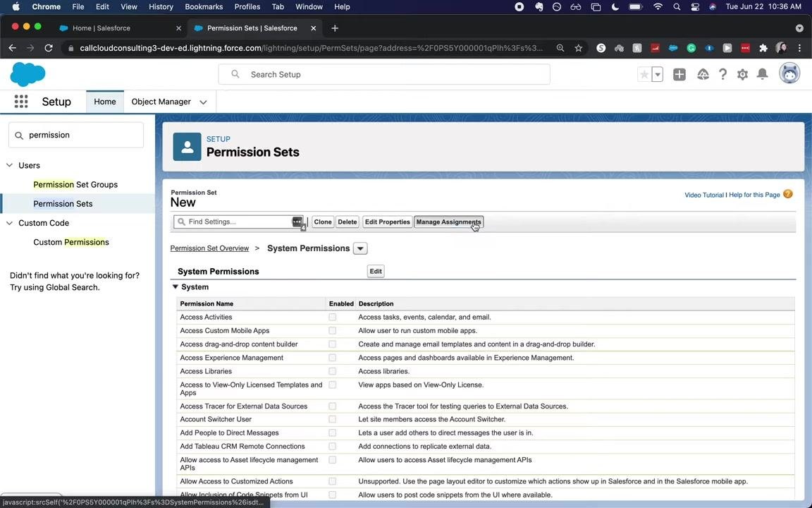The image size is (812, 508).
Task: Click the Trailhead guidance icon
Action: click(x=703, y=75)
